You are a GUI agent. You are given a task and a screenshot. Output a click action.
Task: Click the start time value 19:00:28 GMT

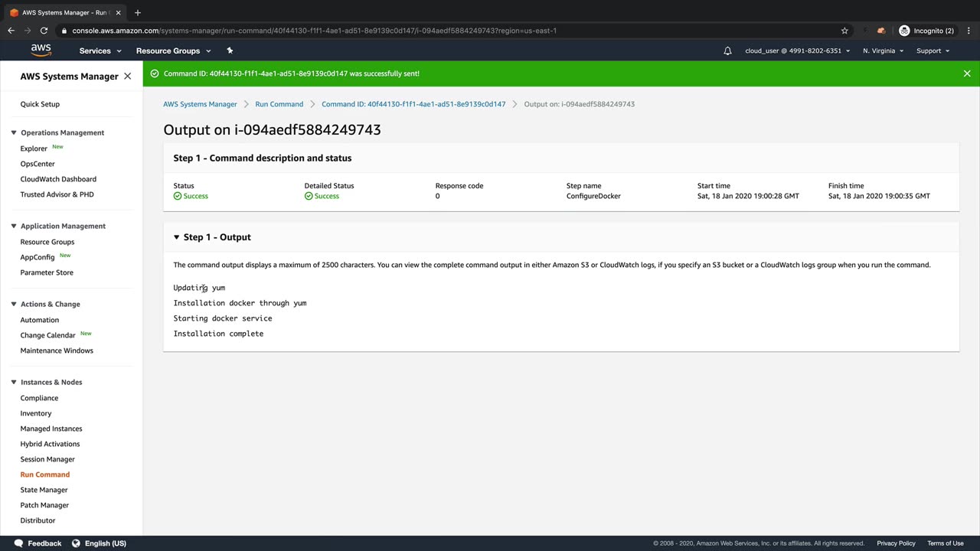pos(748,196)
